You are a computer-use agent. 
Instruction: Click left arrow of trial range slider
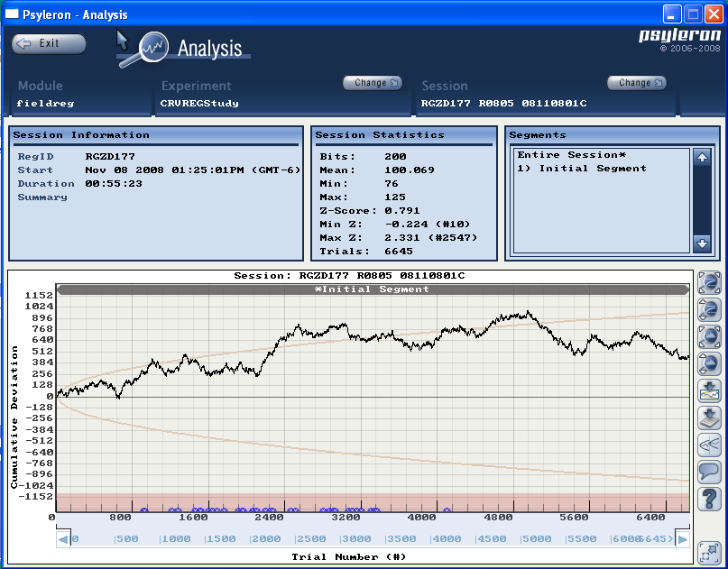[63, 539]
